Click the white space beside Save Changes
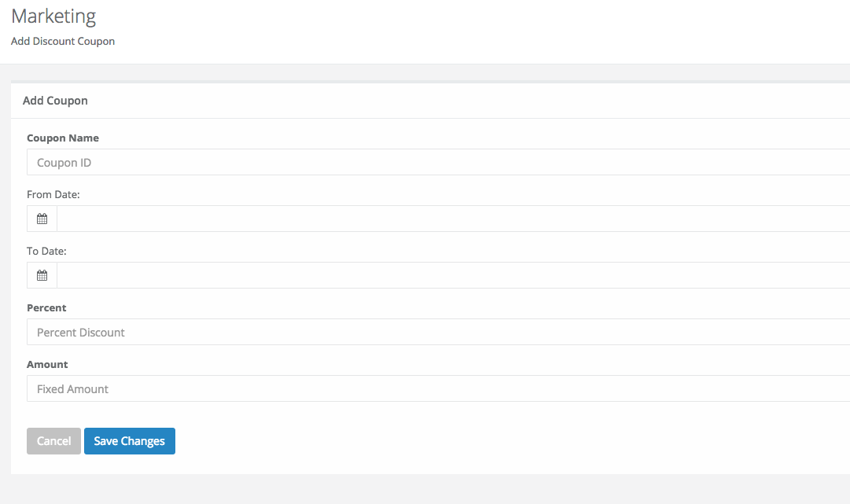The height and width of the screenshot is (504, 850). point(488,441)
